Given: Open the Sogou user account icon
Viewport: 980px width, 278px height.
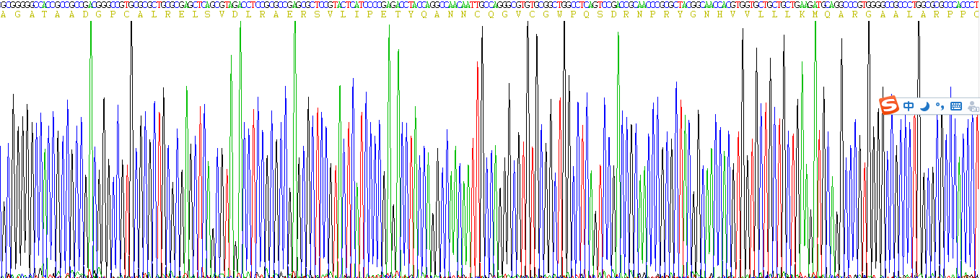Looking at the screenshot, I should tap(973, 106).
